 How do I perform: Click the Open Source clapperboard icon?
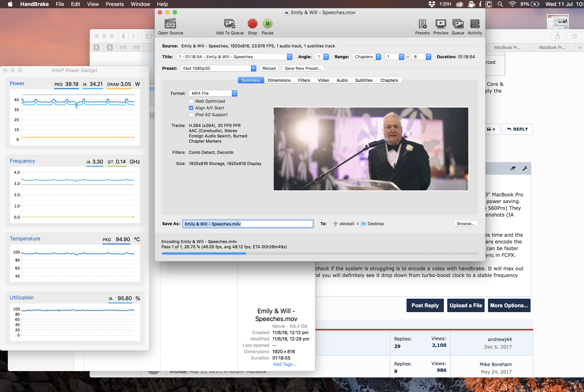pyautogui.click(x=170, y=24)
